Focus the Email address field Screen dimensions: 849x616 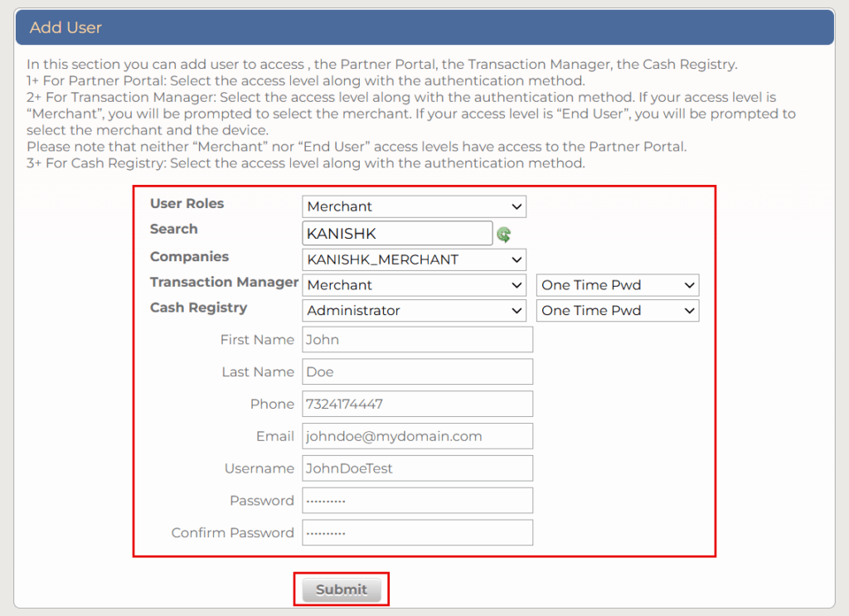coord(417,436)
